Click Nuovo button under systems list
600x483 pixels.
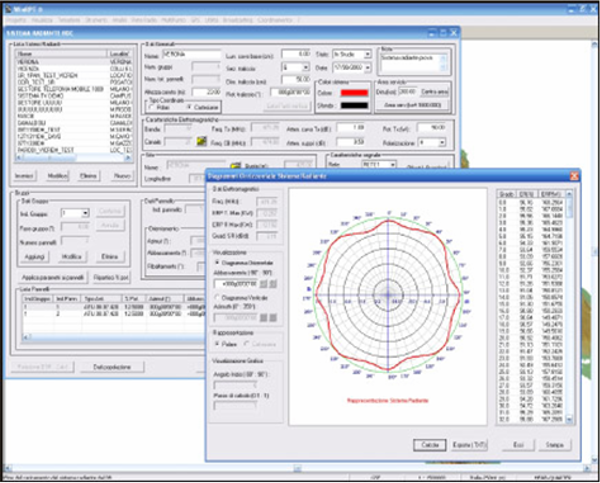pyautogui.click(x=122, y=176)
